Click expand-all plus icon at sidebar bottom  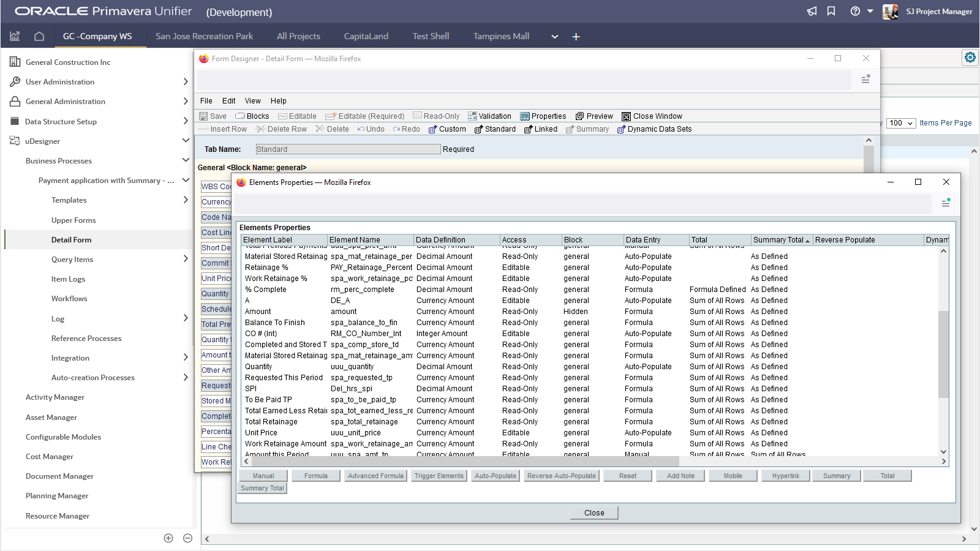(x=168, y=538)
